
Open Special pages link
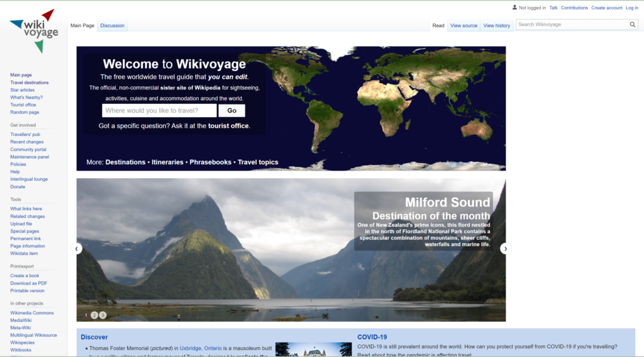25,231
